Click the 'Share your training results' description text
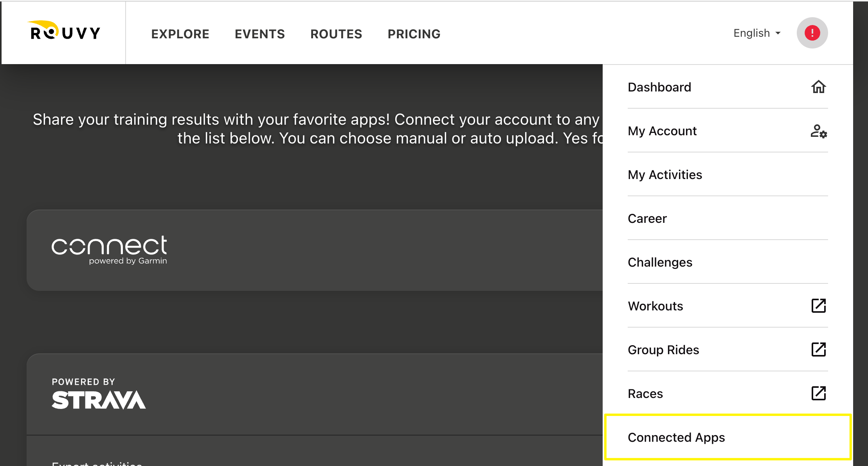This screenshot has height=466, width=868. coord(318,129)
